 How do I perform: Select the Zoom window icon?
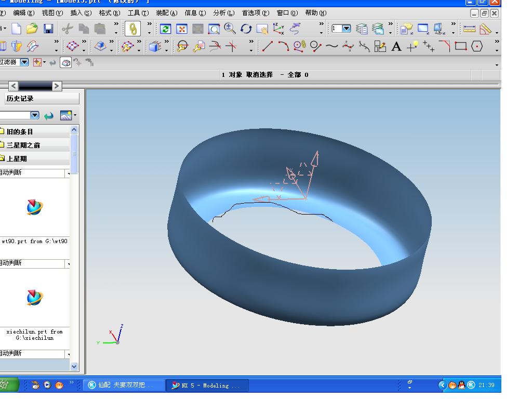(x=214, y=29)
